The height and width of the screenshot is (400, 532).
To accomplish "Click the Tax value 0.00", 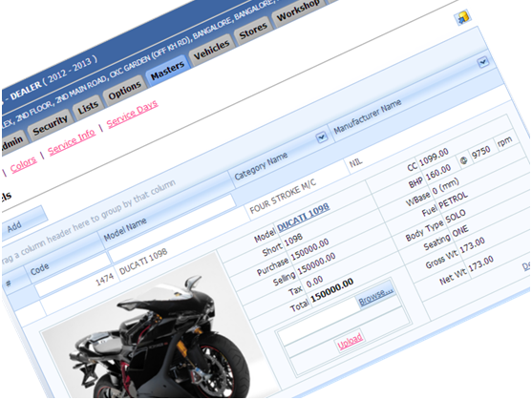I will [314, 282].
